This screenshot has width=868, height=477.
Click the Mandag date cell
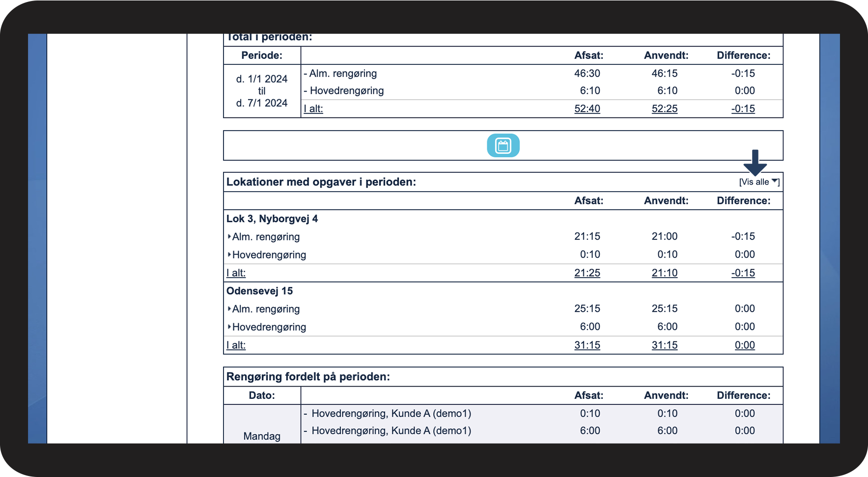(x=262, y=436)
